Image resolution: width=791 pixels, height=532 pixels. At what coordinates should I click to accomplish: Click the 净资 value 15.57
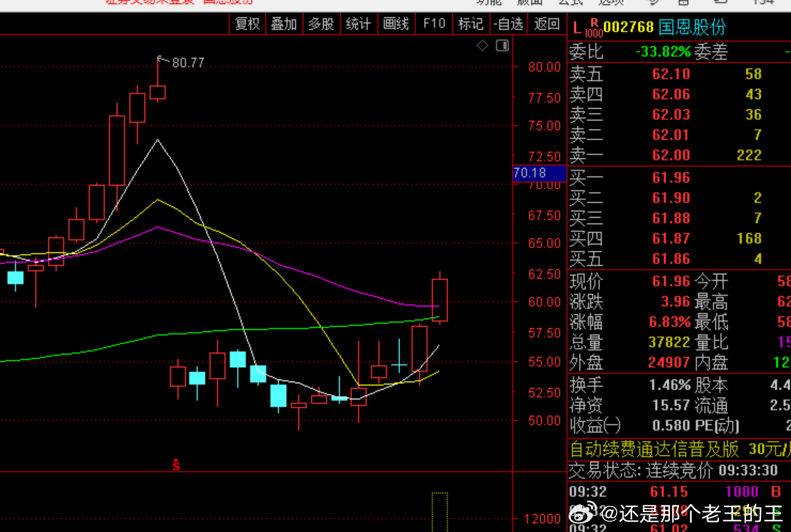tap(671, 405)
